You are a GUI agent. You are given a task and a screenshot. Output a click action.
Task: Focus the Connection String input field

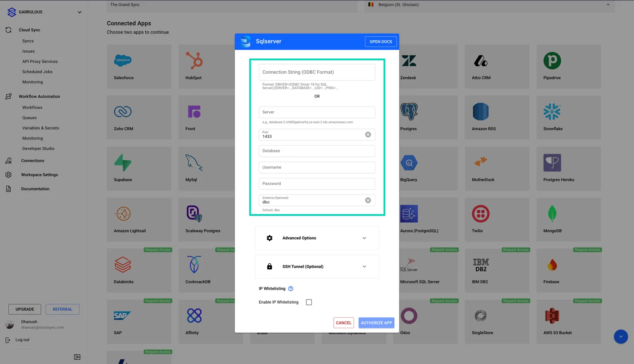317,72
